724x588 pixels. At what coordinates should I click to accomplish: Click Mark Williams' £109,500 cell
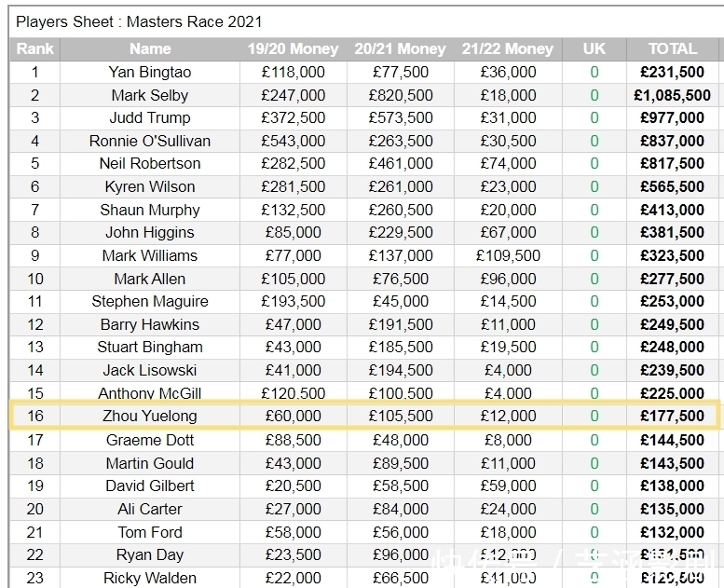508,255
